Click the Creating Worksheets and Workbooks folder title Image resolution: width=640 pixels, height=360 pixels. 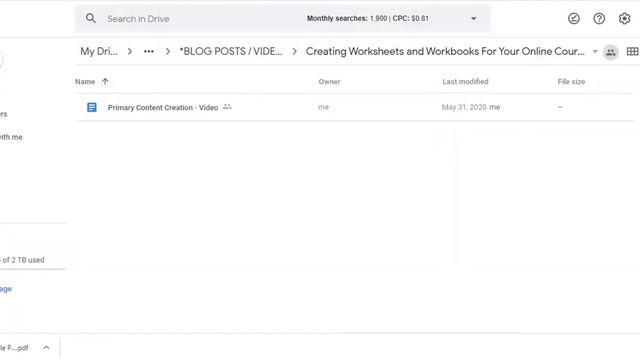tap(445, 51)
